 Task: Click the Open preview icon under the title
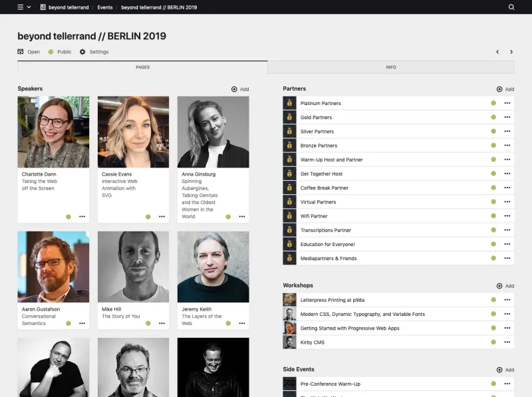(20, 52)
